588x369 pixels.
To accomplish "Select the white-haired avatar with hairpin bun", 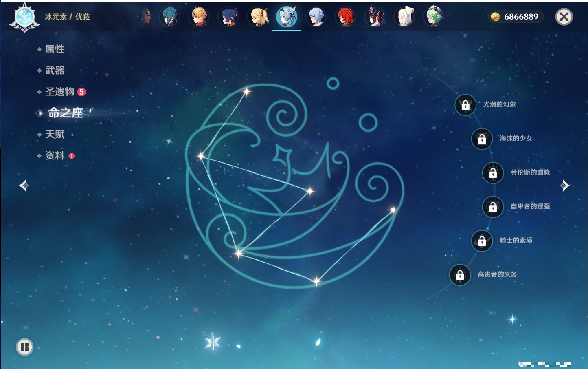I will pos(404,17).
